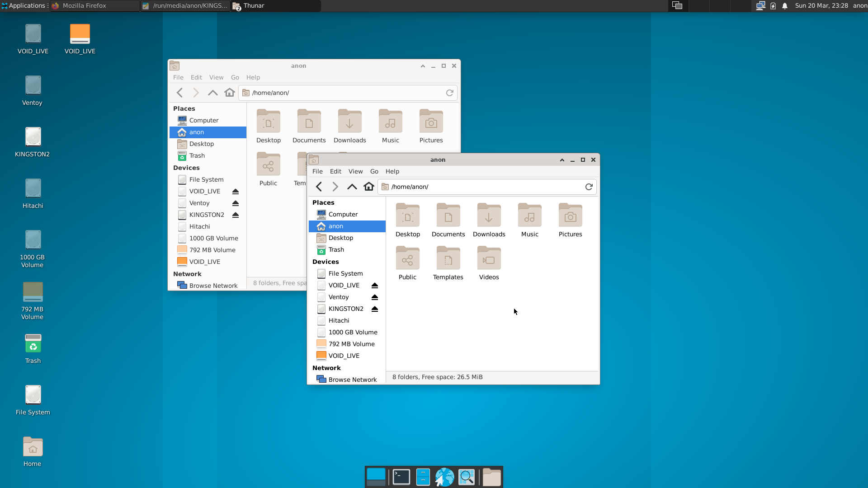The image size is (868, 488).
Task: Select Trash in front window sidebar
Action: 347,249
